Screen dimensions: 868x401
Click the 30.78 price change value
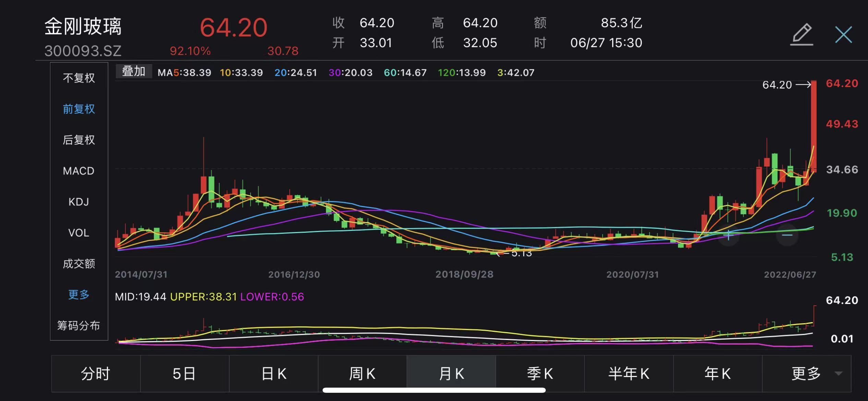(283, 51)
